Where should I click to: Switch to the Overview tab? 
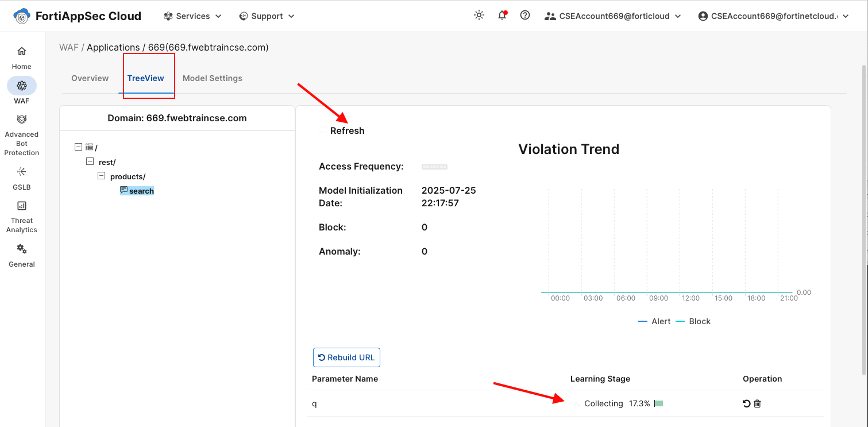pyautogui.click(x=90, y=78)
